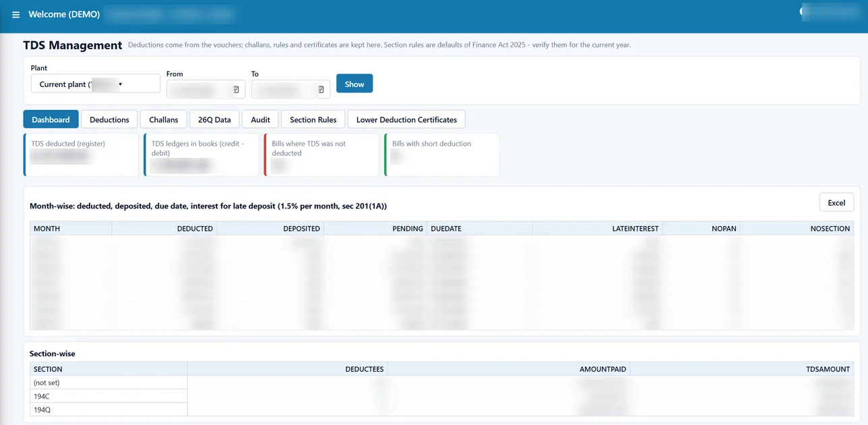This screenshot has width=868, height=425.
Task: Open Lower Deduction Certificates tab
Action: tap(406, 119)
